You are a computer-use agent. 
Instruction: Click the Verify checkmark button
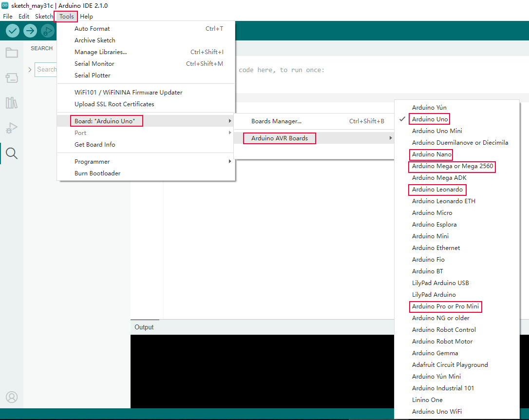point(13,31)
